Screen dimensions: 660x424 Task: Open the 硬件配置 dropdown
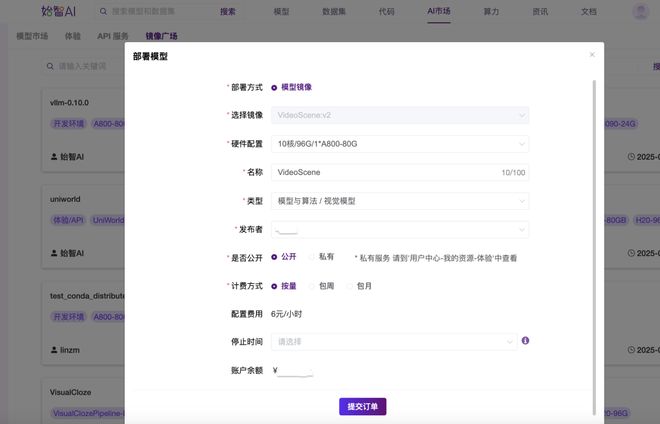pos(400,144)
